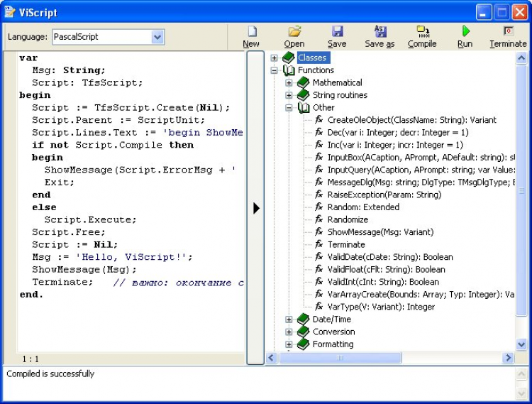The width and height of the screenshot is (532, 404).
Task: Click the New file toolbar icon
Action: pyautogui.click(x=252, y=31)
